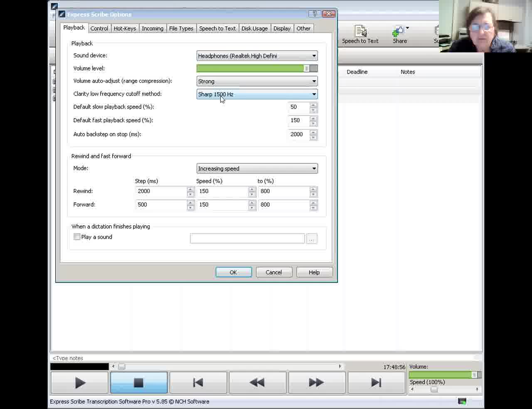This screenshot has height=409, width=532.
Task: Click the Cancel button
Action: click(274, 272)
